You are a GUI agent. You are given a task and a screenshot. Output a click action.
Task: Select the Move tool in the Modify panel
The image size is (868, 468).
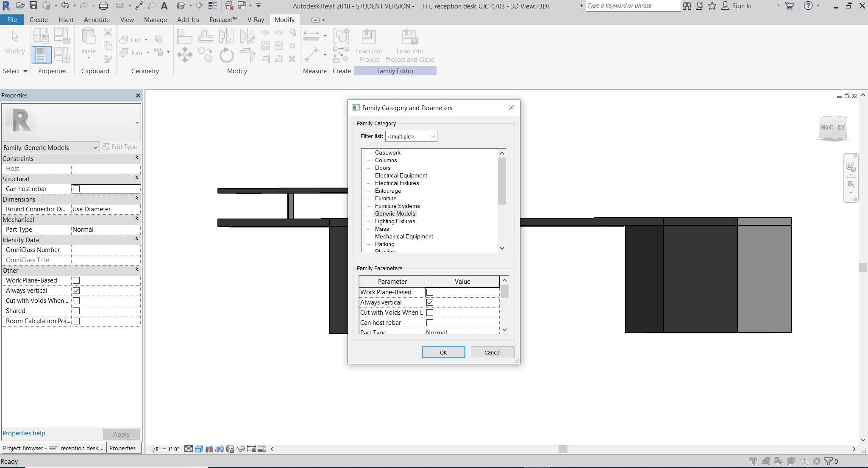185,54
